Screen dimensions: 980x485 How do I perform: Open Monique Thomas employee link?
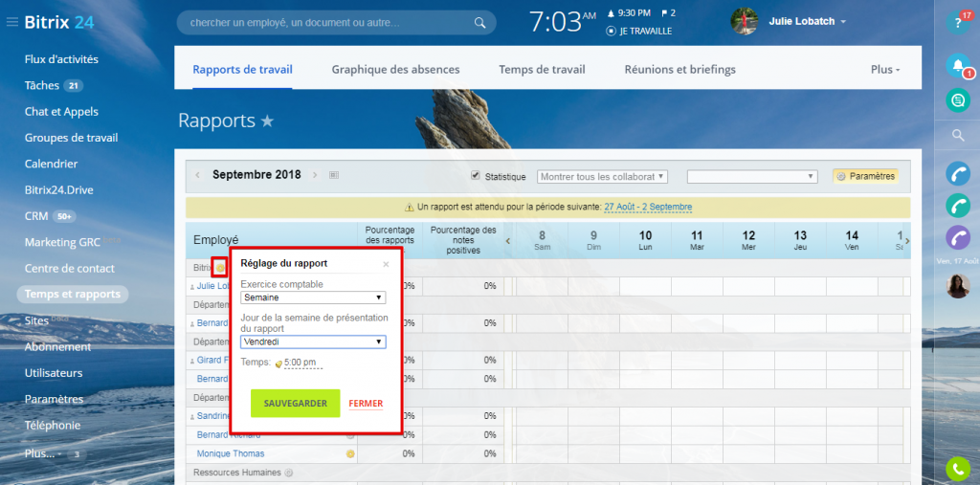coord(231,453)
